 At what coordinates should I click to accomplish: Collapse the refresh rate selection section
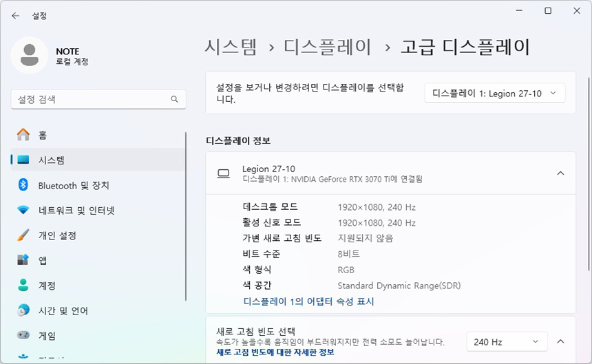click(560, 342)
